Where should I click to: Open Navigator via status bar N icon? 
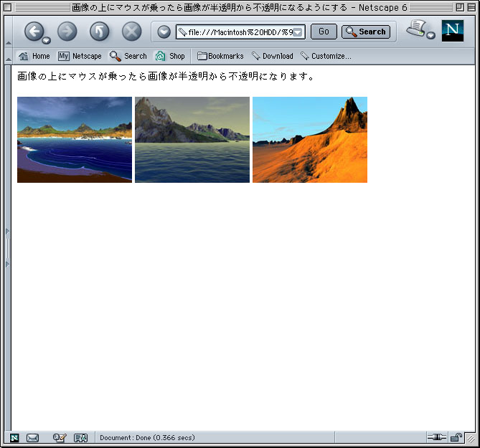pos(14,438)
